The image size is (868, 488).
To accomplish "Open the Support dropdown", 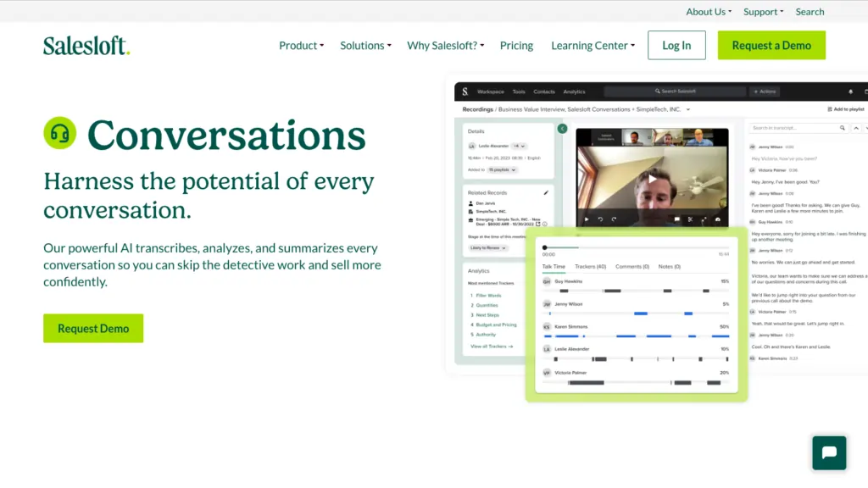I will (764, 12).
